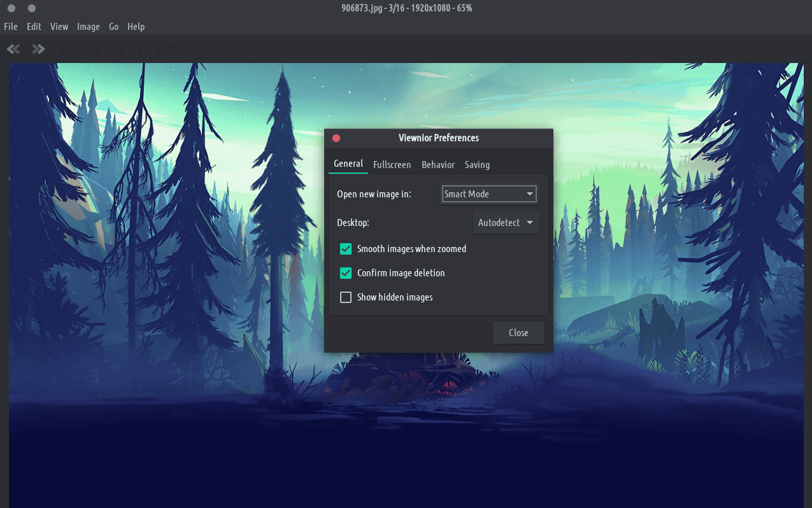
Task: Open the Go menu
Action: [x=114, y=27]
